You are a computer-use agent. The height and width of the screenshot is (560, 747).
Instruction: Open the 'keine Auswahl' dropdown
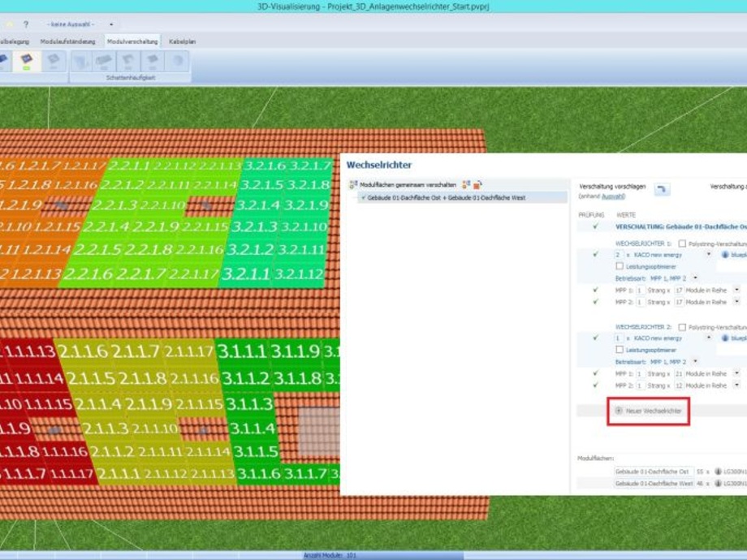[x=111, y=24]
